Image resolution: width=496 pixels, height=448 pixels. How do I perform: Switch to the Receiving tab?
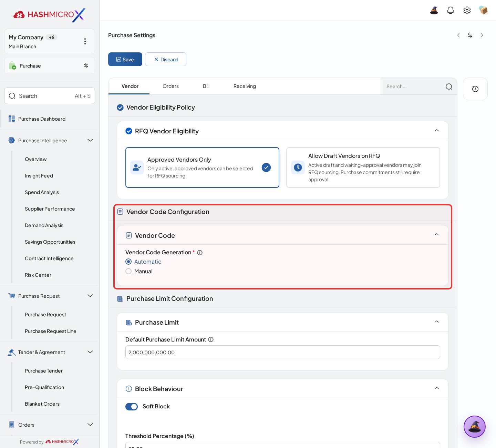pyautogui.click(x=245, y=86)
